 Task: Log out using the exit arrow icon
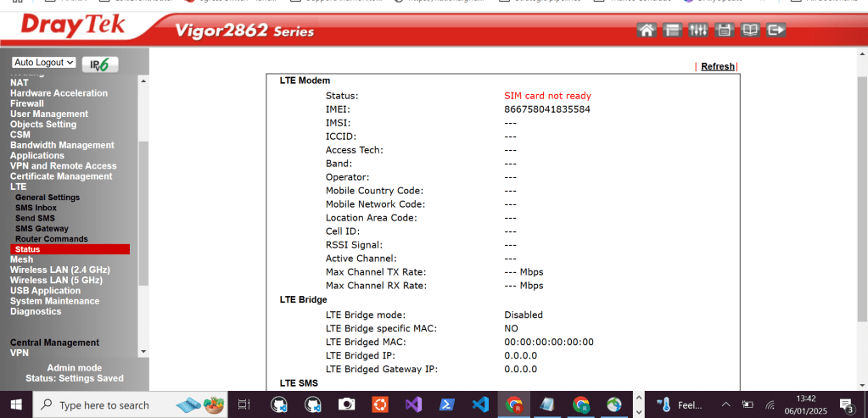point(776,30)
